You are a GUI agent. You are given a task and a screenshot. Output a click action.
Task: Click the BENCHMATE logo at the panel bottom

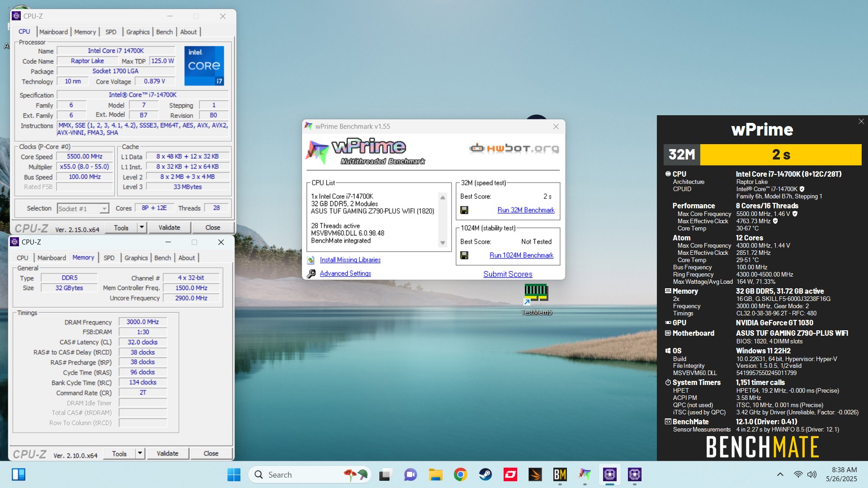pos(762,447)
